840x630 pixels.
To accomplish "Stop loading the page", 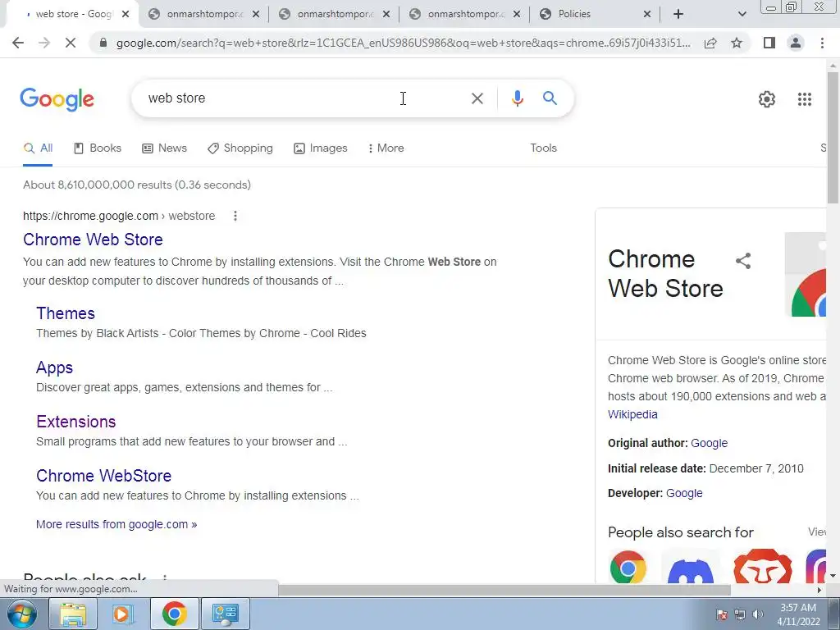I will click(x=71, y=43).
